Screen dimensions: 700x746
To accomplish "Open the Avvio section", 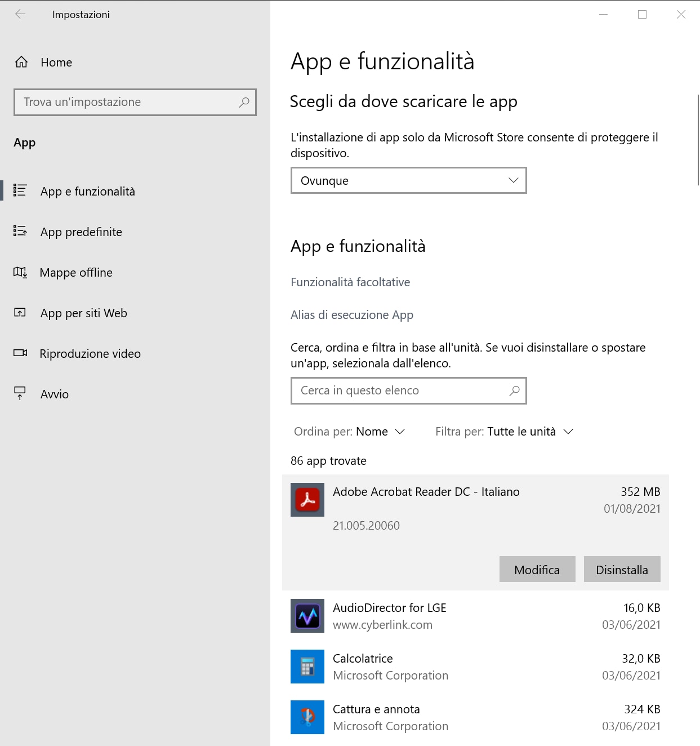I will (x=135, y=394).
